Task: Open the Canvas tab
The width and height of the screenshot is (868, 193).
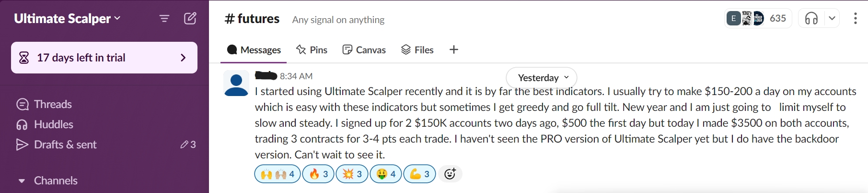Action: pyautogui.click(x=364, y=50)
